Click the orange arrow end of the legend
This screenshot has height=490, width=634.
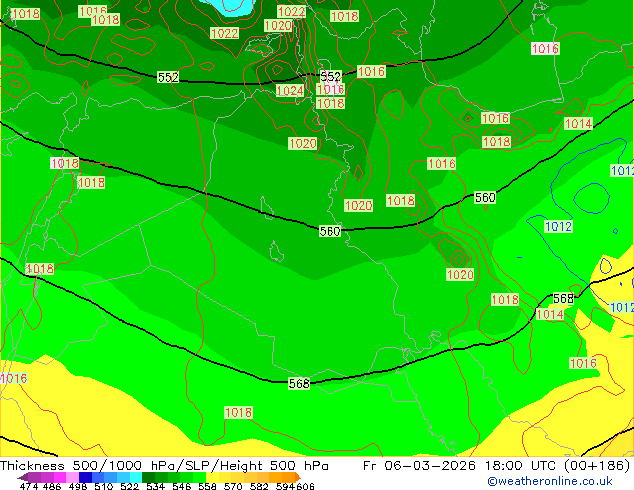[298, 477]
